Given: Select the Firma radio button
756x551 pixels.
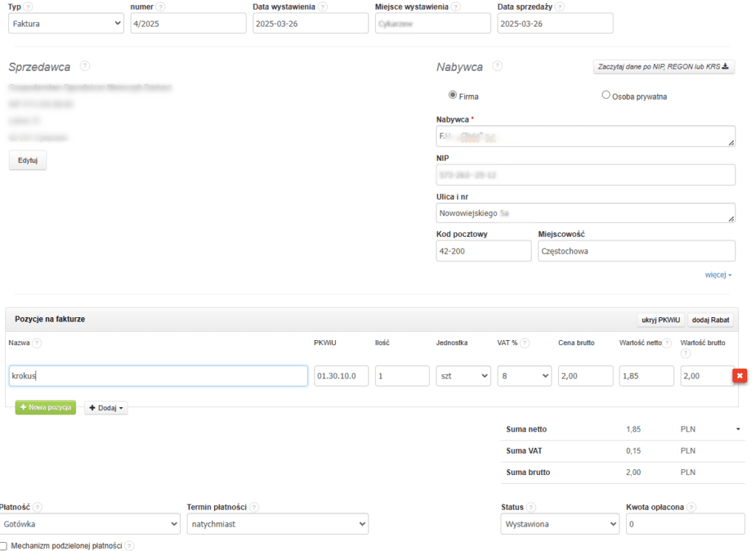Looking at the screenshot, I should (453, 95).
